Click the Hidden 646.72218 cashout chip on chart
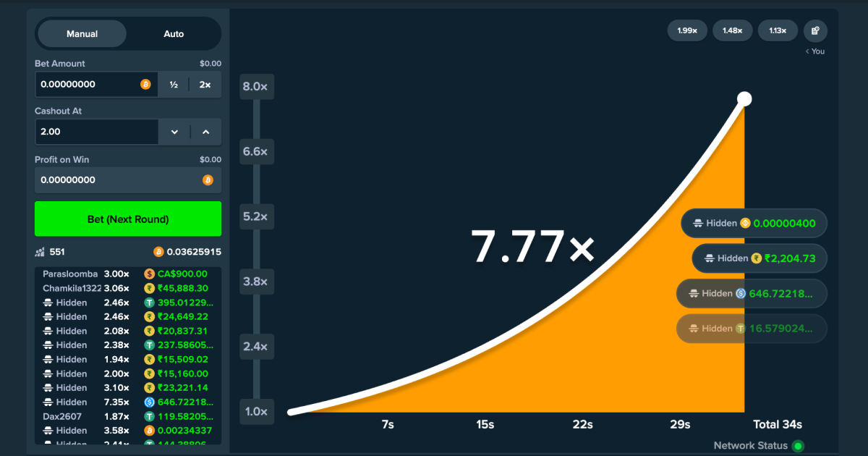868x456 pixels. (752, 293)
